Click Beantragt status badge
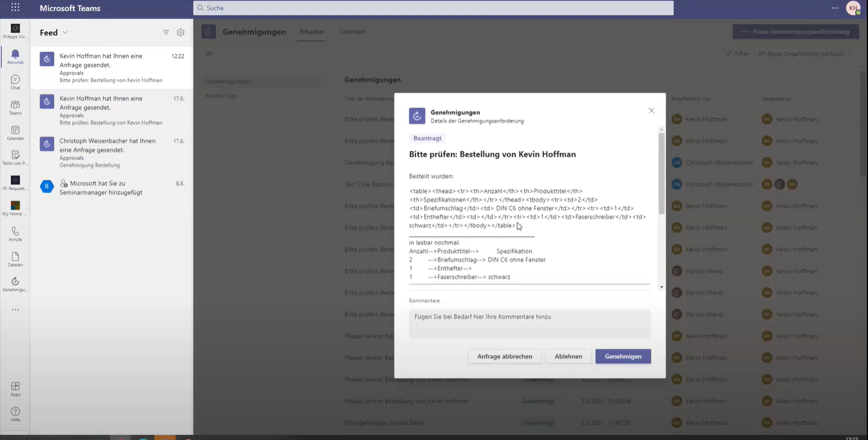Screen dimensions: 868x440 [427, 138]
